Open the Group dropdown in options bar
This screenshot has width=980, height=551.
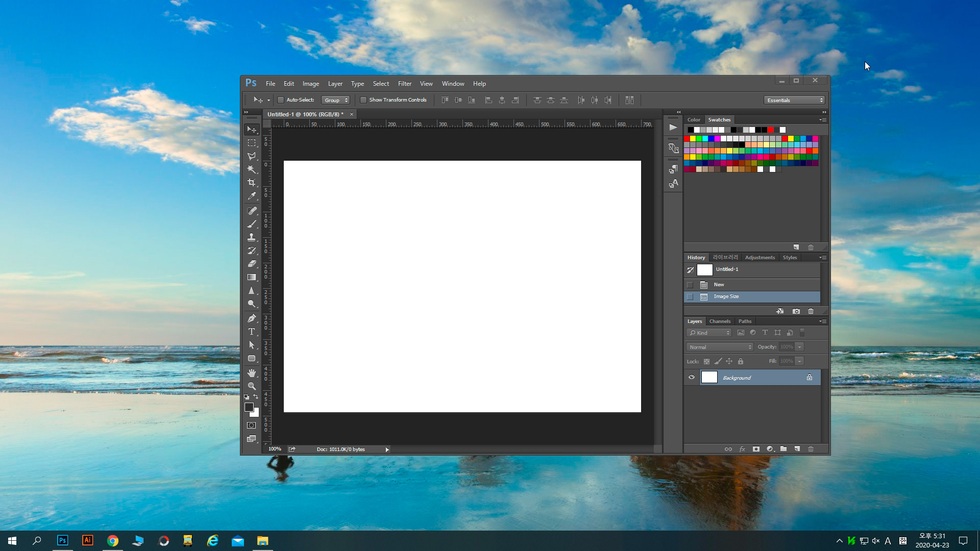click(x=335, y=99)
